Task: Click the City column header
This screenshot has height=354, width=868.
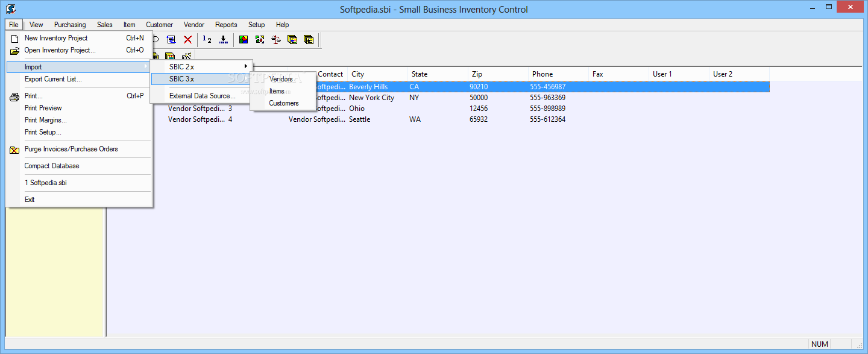Action: point(377,74)
